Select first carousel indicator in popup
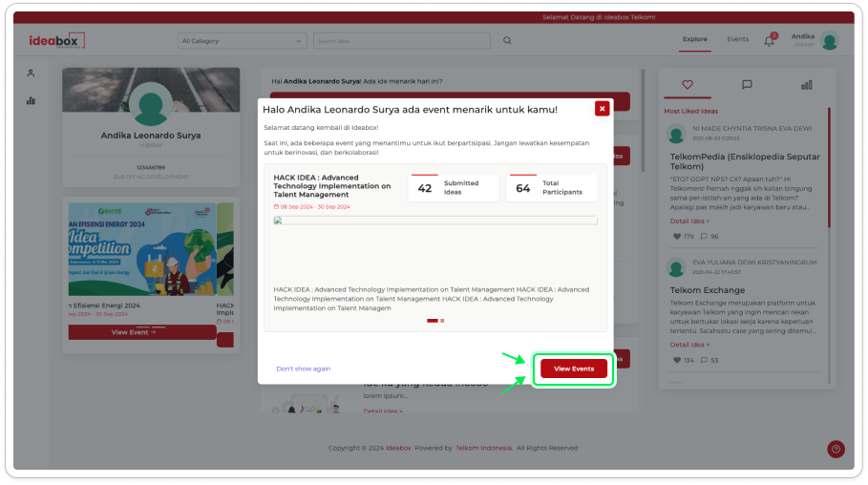868x485 pixels. pos(433,321)
